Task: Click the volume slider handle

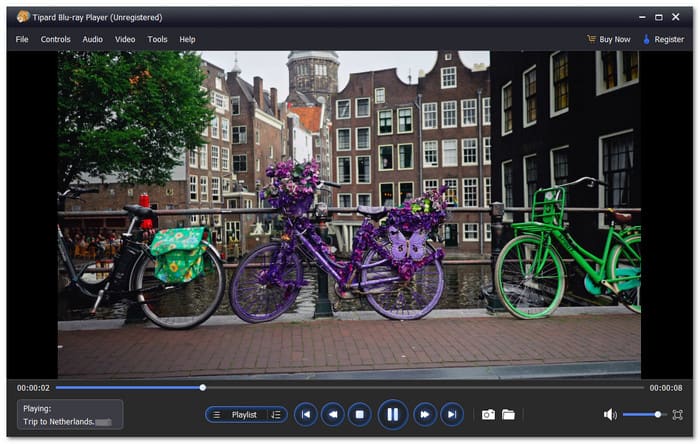Action: (657, 414)
